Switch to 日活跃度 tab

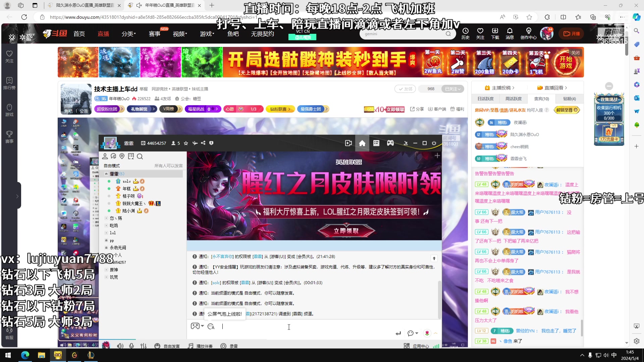coord(486,99)
